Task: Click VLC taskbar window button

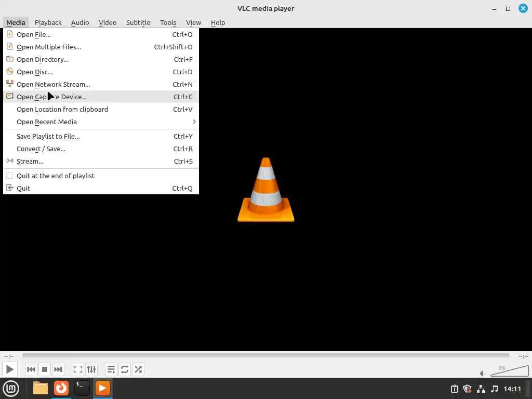Action: coord(102,388)
